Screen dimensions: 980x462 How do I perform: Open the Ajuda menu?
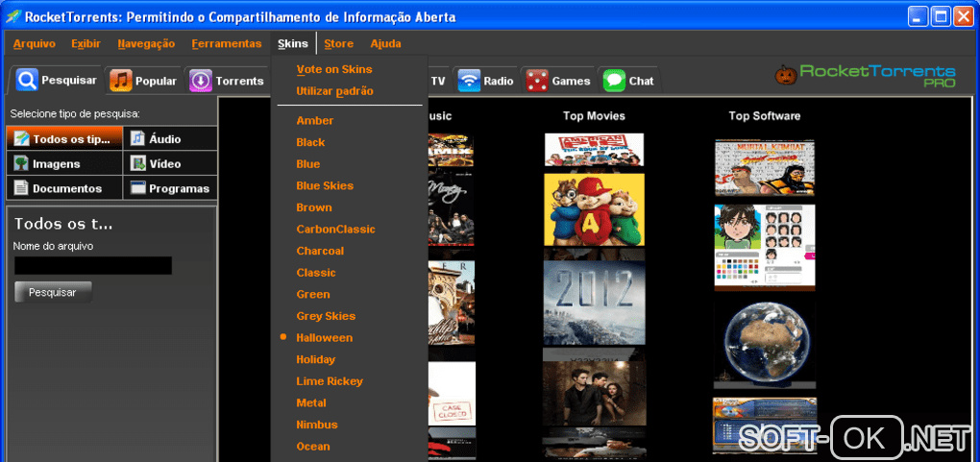(385, 44)
